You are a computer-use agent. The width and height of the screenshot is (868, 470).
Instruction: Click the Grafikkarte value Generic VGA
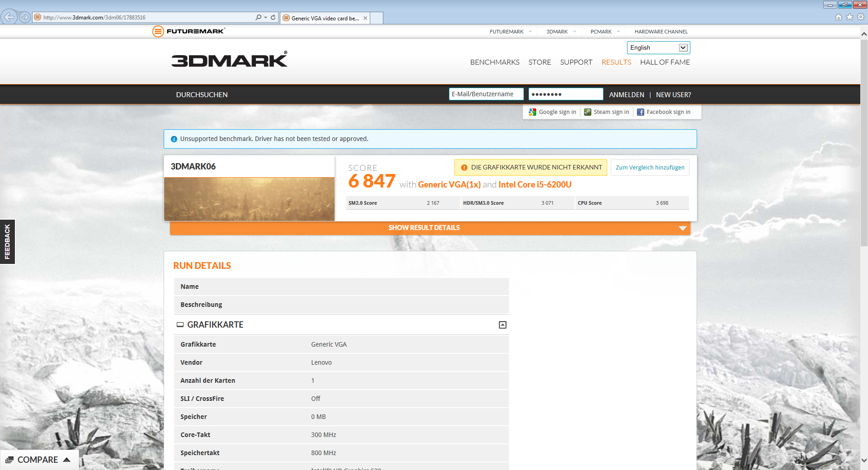329,344
